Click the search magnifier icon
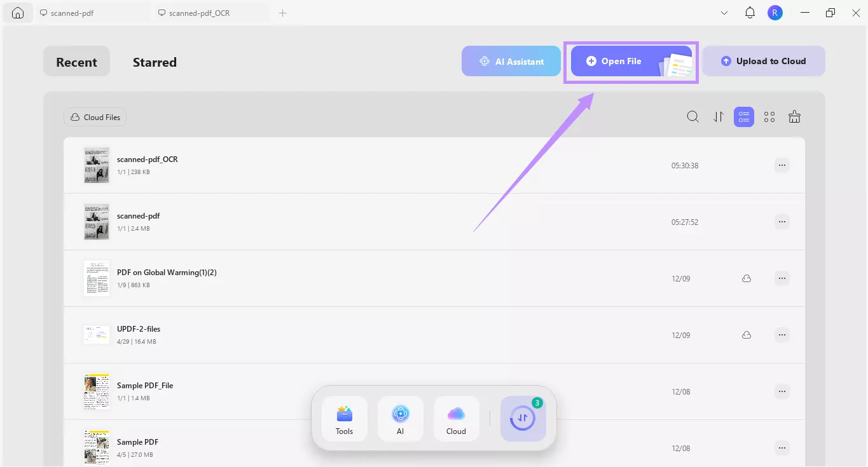The image size is (868, 467). click(x=693, y=117)
